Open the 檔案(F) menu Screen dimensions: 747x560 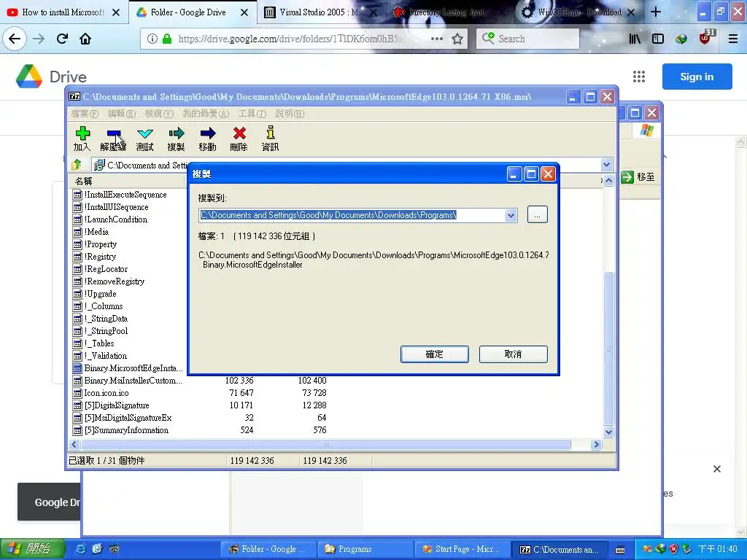pos(85,113)
